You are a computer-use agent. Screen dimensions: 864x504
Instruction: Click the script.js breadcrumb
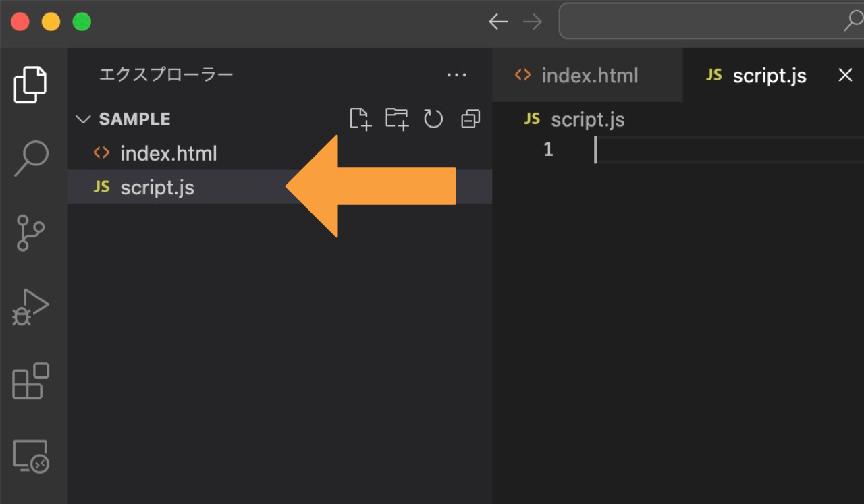click(x=575, y=119)
